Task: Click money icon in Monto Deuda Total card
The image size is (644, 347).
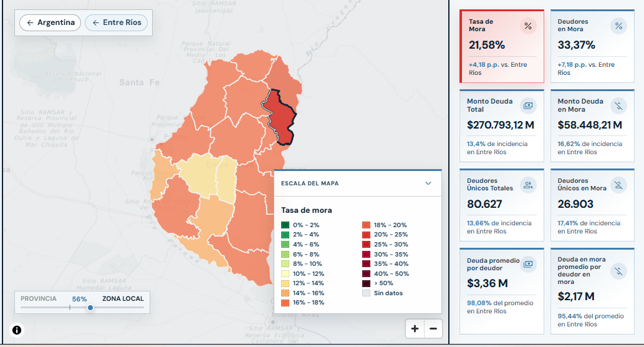Action: point(528,105)
